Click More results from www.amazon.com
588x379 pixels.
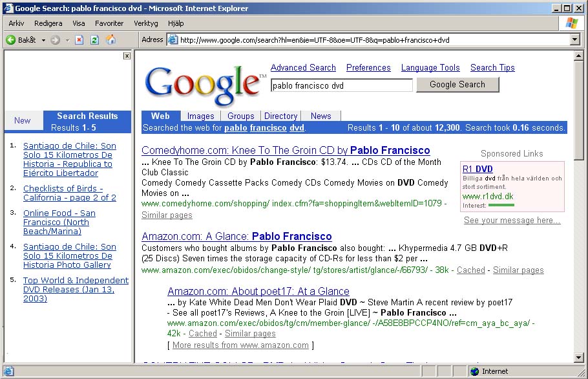click(x=240, y=345)
